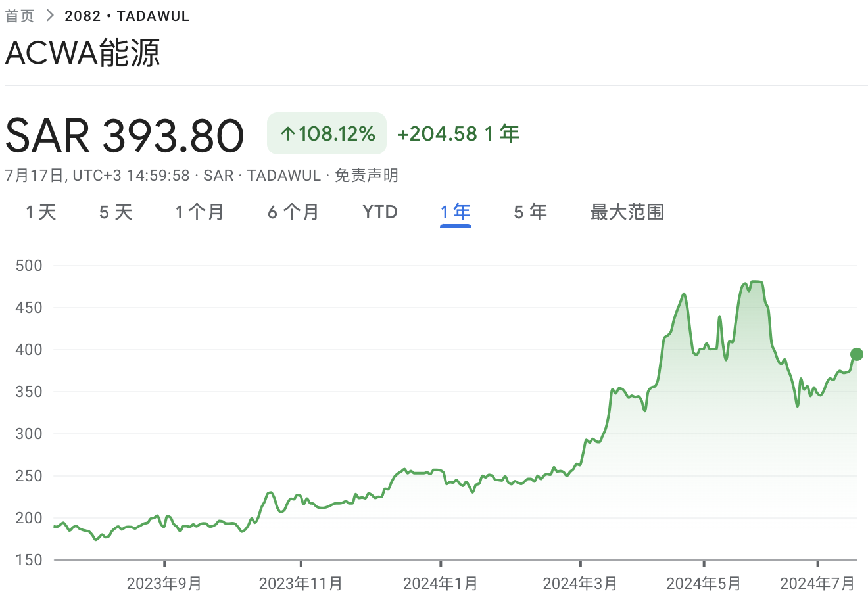Click the up arrow in percentage badge
This screenshot has height=610, width=868.
coord(287,134)
